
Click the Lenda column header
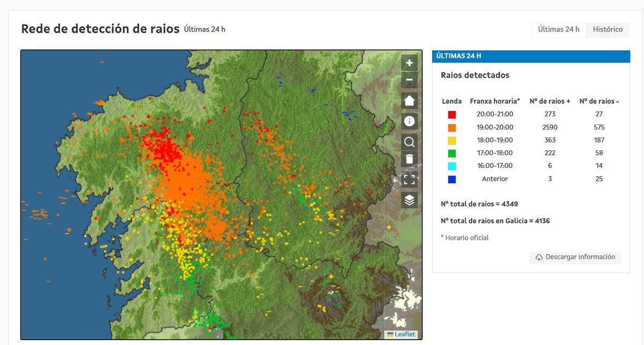tap(452, 101)
